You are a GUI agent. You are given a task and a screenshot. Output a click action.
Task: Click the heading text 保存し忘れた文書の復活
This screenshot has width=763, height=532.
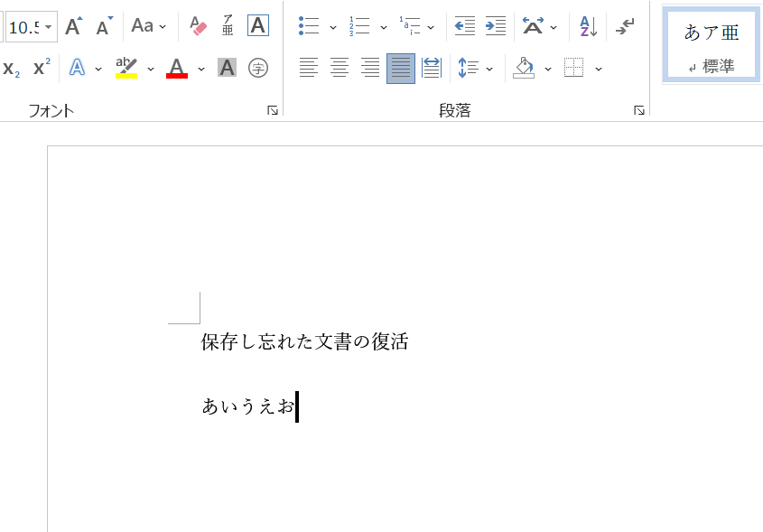pos(304,341)
